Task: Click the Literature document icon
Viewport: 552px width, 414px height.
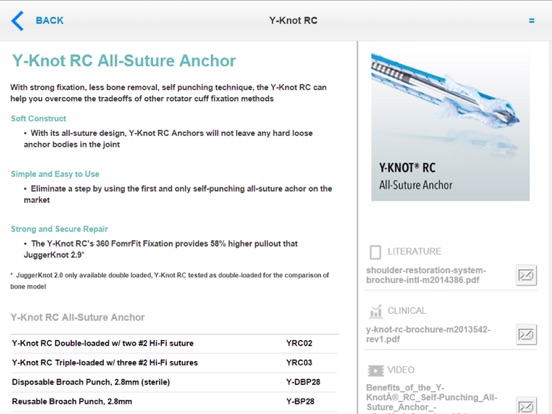Action: click(x=375, y=252)
